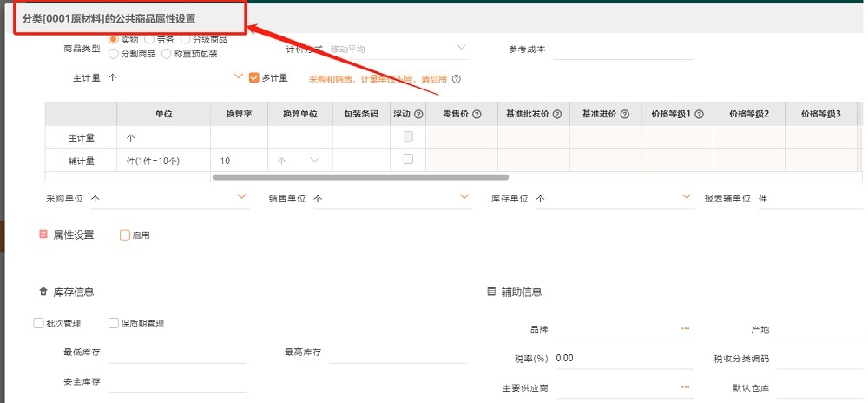Click the 单位 column header
Image resolution: width=868 pixels, height=403 pixels.
click(164, 115)
